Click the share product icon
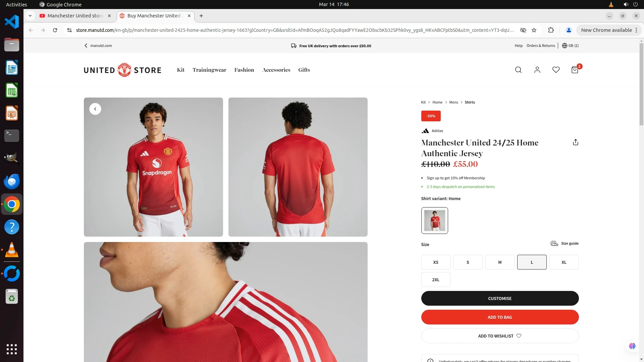644x362 pixels. (x=576, y=142)
